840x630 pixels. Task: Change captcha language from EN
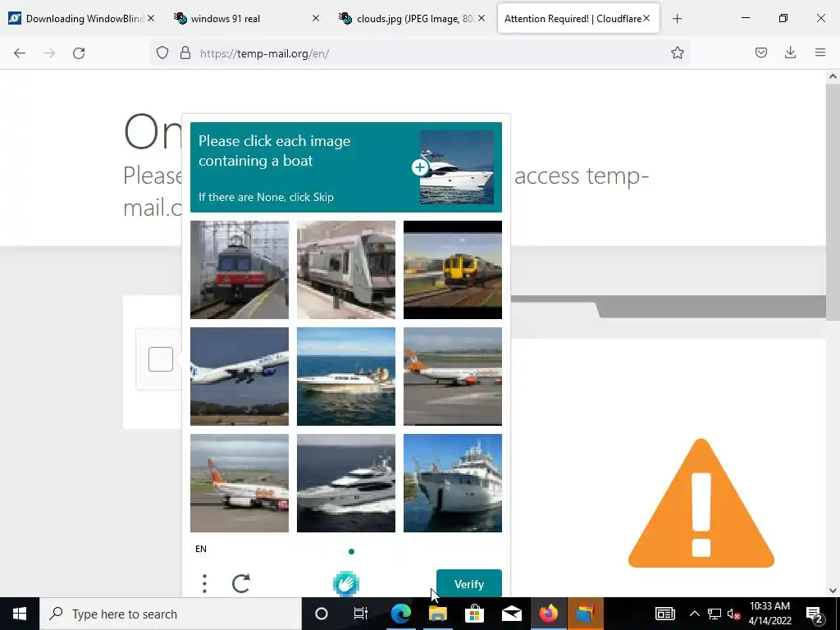[201, 549]
